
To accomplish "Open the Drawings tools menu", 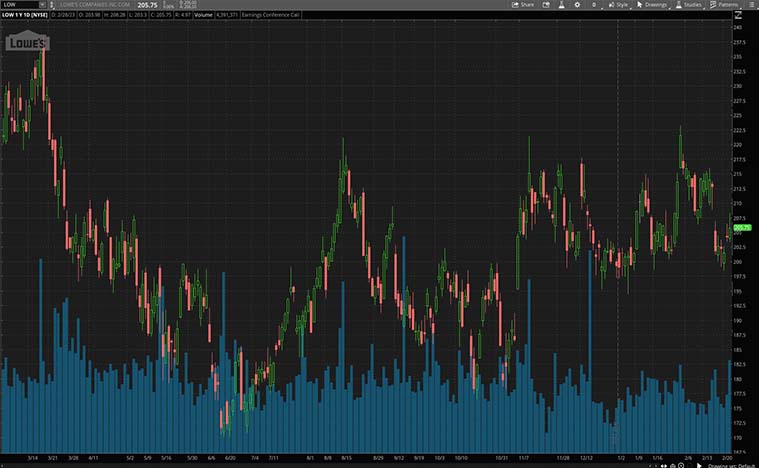I will point(653,5).
